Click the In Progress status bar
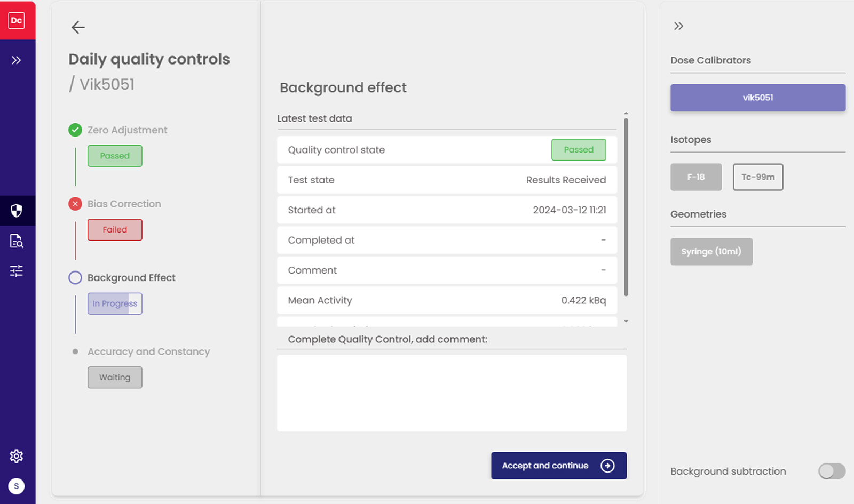 coord(115,303)
